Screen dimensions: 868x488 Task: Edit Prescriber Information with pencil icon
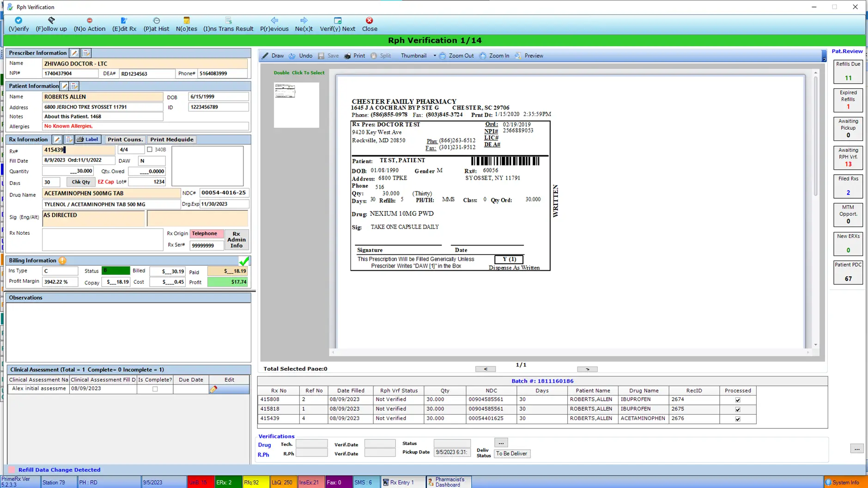coord(74,53)
